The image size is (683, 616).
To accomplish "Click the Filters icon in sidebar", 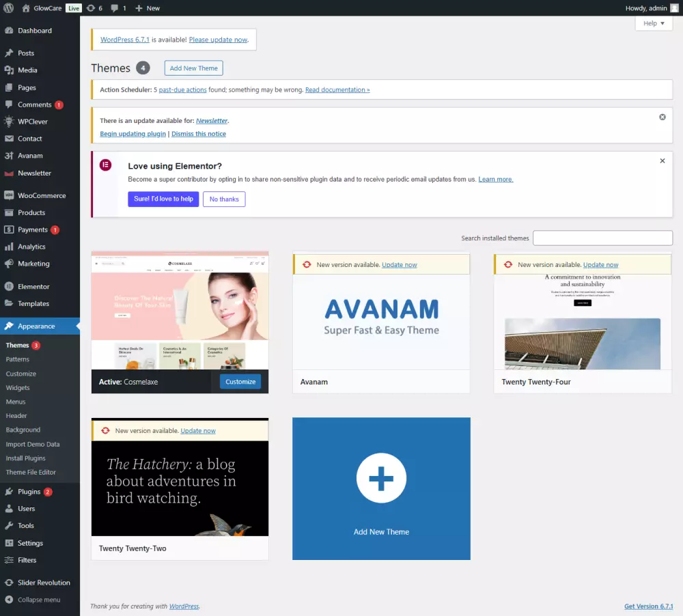I will [9, 560].
